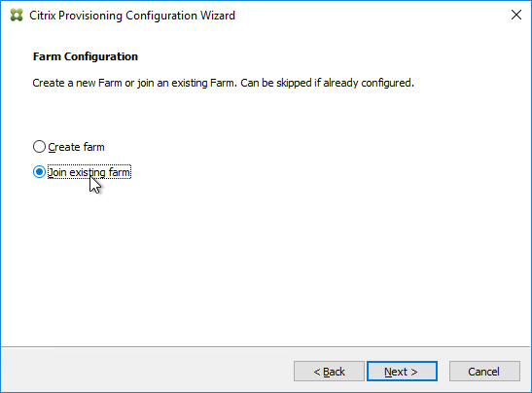The image size is (532, 393).
Task: Click the < Back button
Action: [x=329, y=372]
